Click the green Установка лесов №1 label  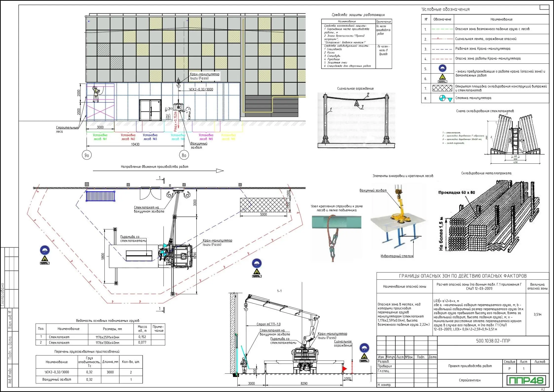coord(100,137)
